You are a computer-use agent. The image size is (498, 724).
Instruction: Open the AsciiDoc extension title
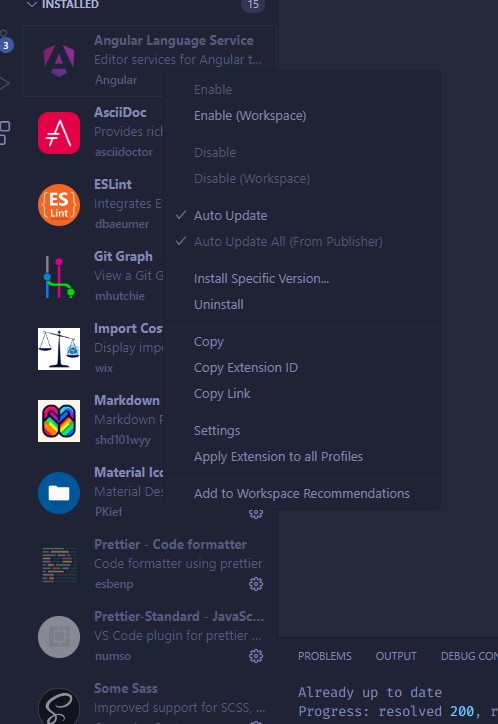(x=120, y=112)
